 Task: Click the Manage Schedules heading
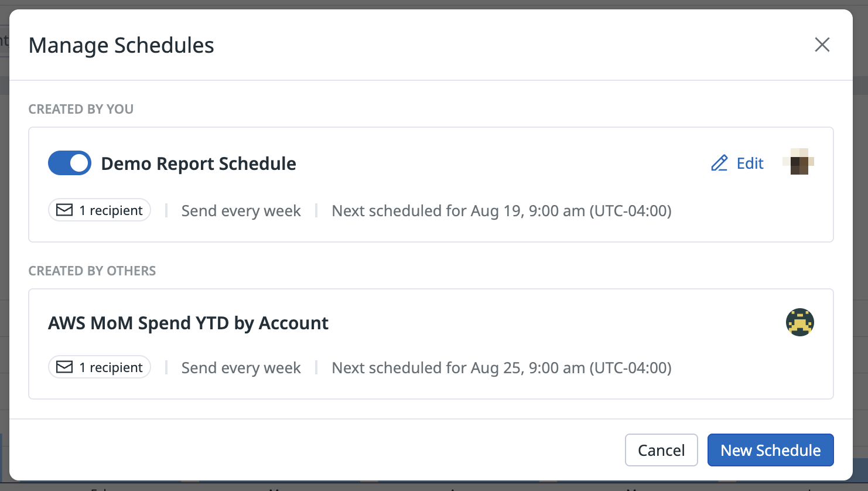pyautogui.click(x=121, y=45)
